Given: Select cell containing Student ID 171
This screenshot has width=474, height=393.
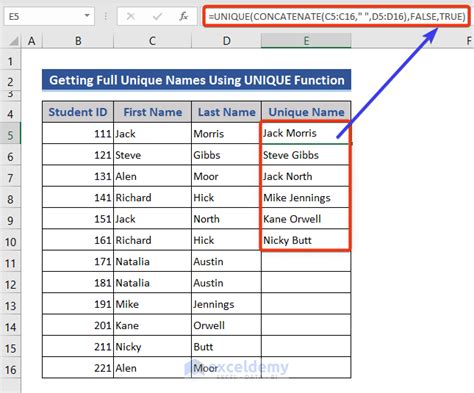Looking at the screenshot, I should tap(78, 262).
